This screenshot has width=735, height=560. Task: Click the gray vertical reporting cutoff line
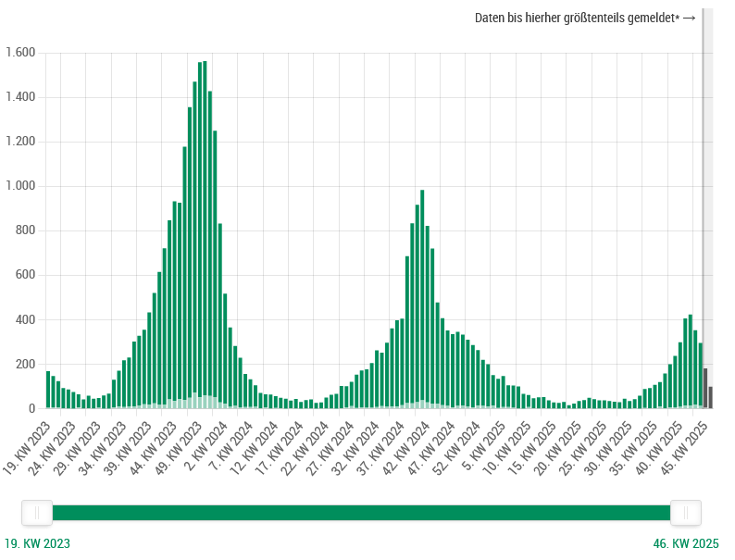tap(703, 185)
